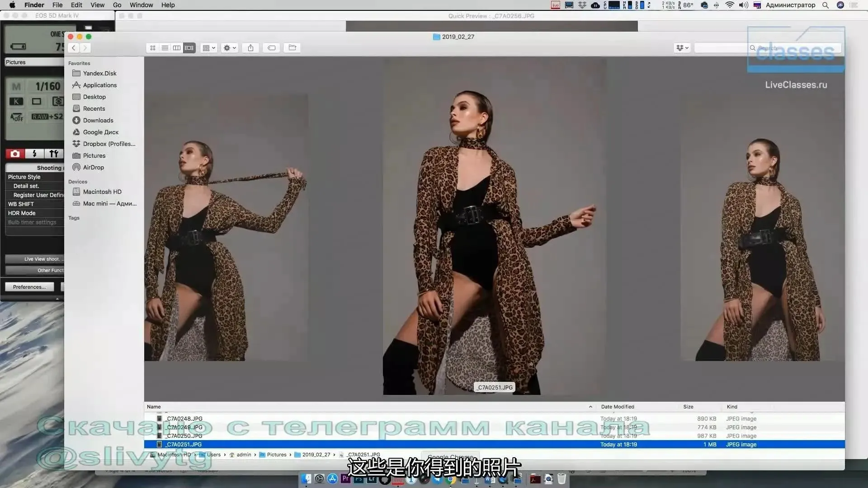
Task: Switch Finder to icon view
Action: [153, 48]
